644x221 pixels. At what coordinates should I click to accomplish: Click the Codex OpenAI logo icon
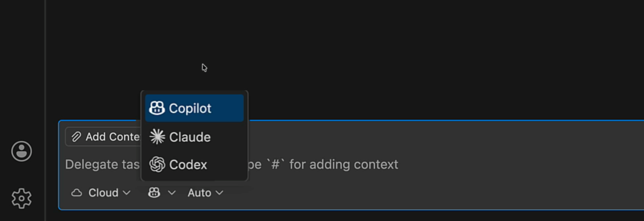click(x=157, y=164)
